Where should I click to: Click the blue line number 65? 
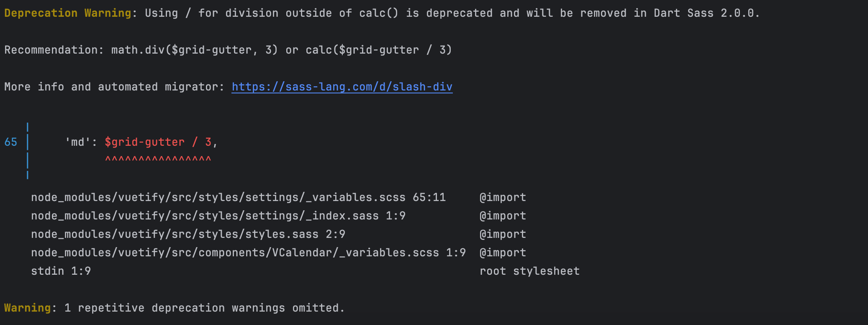(11, 142)
